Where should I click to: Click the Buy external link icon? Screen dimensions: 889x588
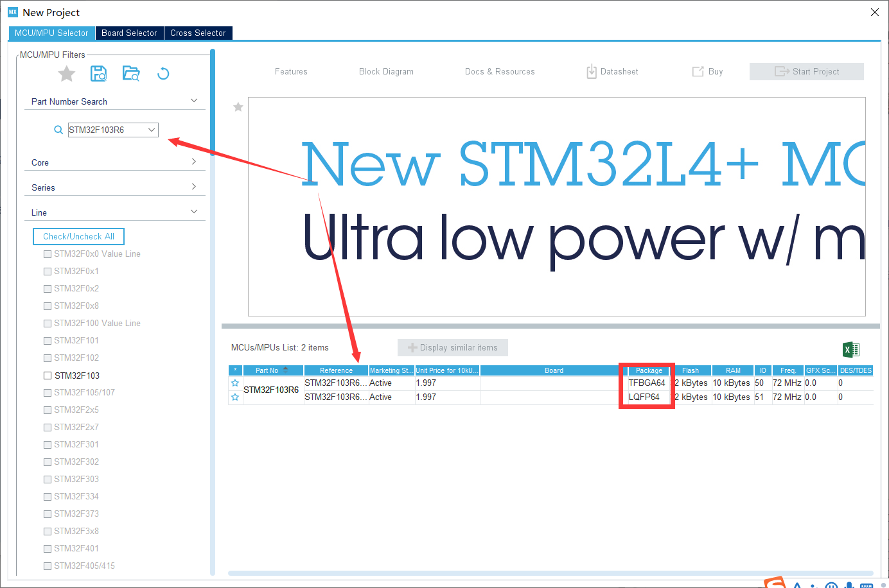pyautogui.click(x=698, y=71)
